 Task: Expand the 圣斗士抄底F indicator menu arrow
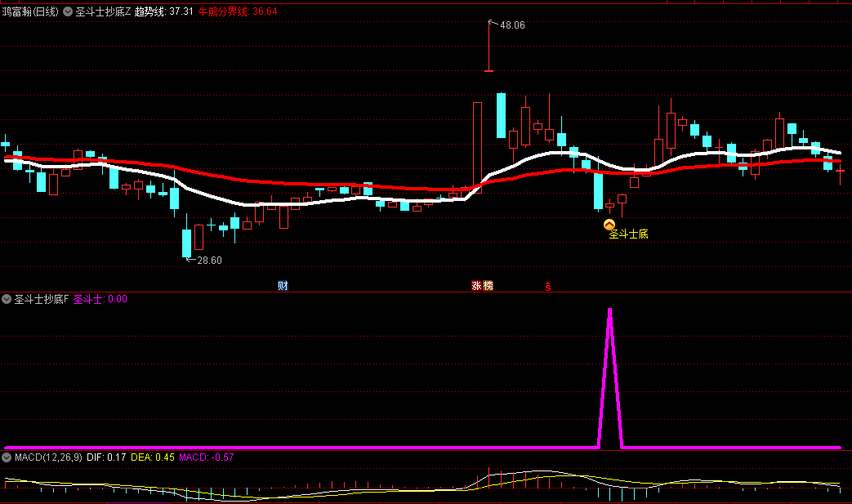pos(7,299)
